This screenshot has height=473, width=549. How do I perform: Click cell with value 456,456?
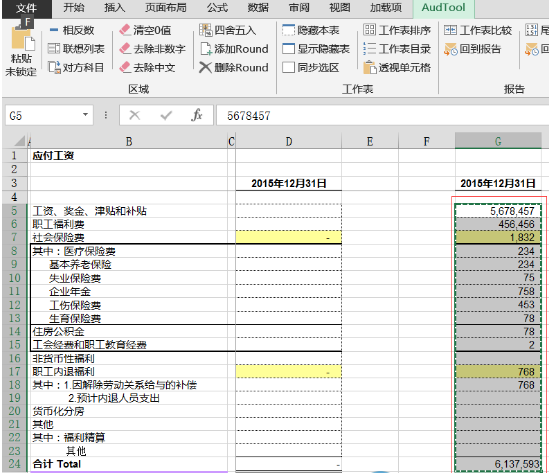498,224
